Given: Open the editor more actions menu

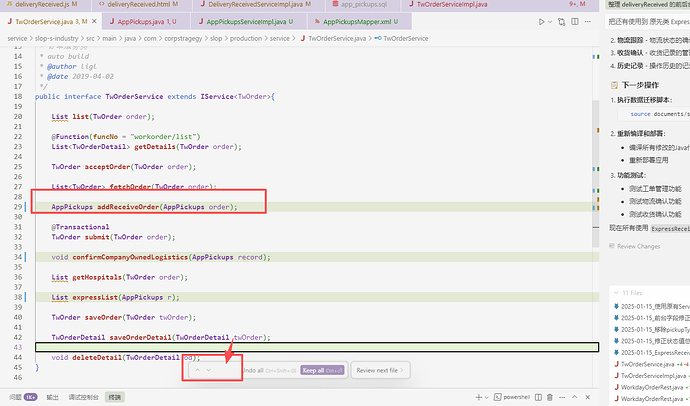Looking at the screenshot, I should click(589, 22).
